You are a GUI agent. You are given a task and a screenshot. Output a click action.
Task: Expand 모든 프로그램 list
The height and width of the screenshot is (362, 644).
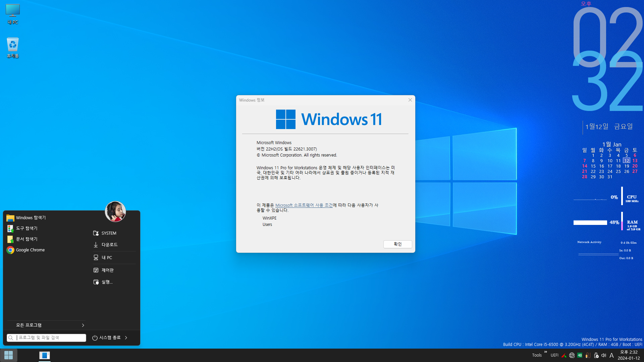point(46,325)
